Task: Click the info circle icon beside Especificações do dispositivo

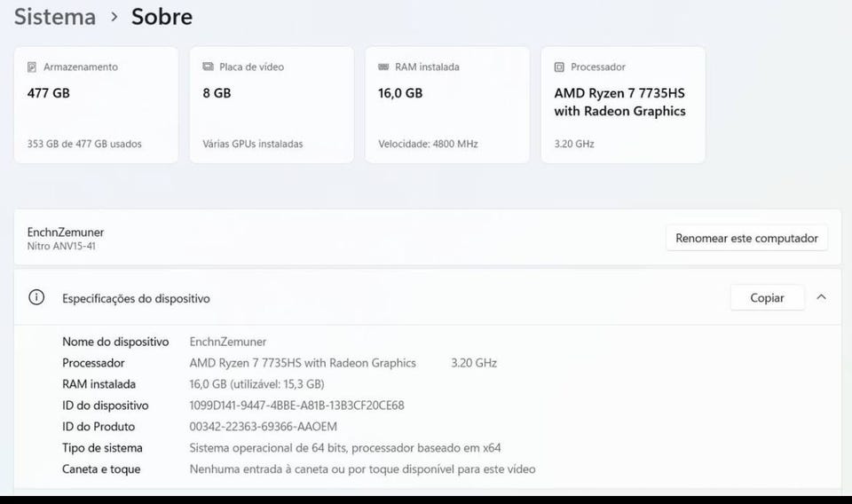Action: point(36,297)
